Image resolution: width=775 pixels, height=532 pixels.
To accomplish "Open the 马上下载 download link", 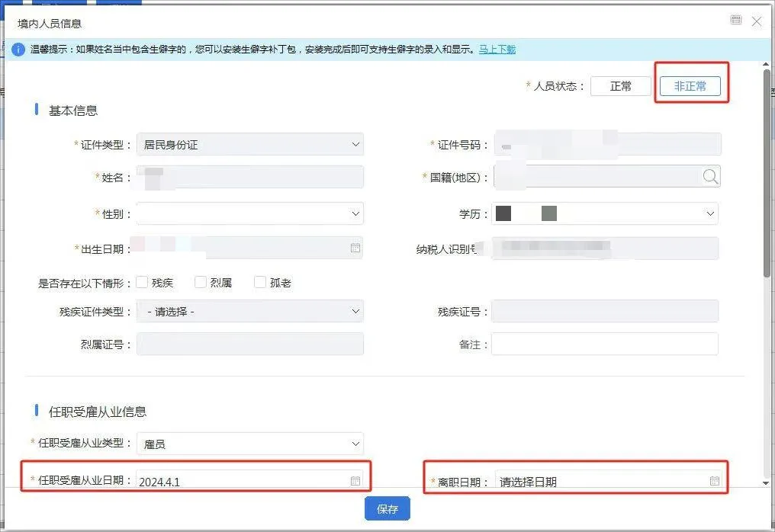I will point(497,48).
